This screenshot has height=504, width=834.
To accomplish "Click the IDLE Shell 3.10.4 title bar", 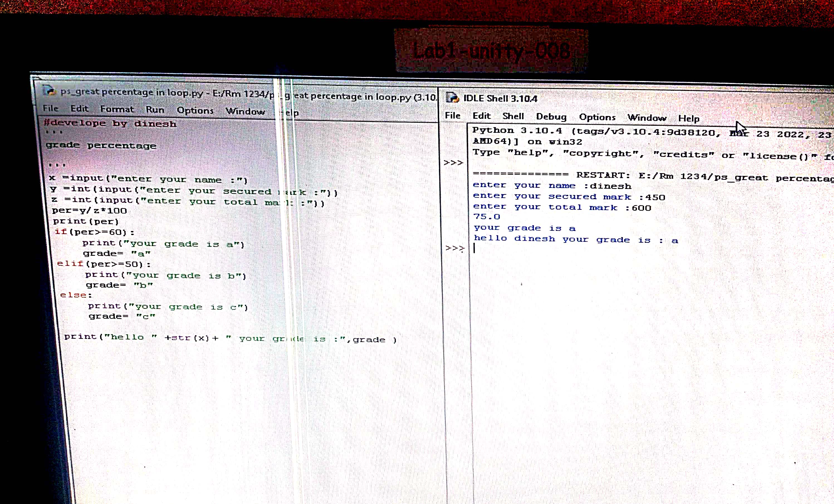I will [609, 99].
